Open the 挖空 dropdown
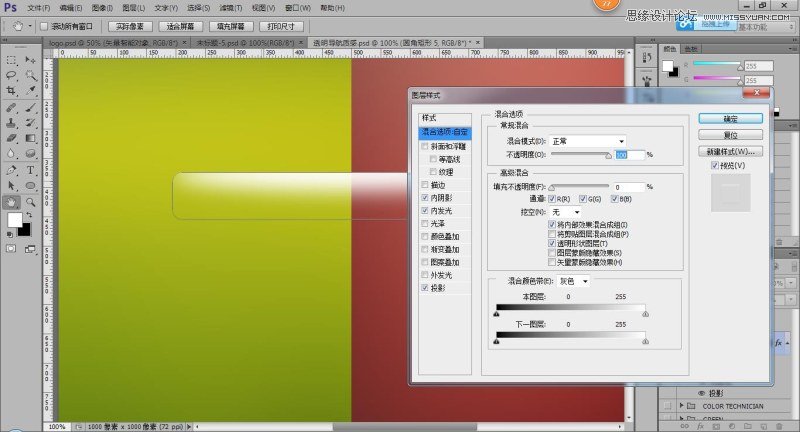Viewport: 800px width, 432px height. [x=566, y=212]
